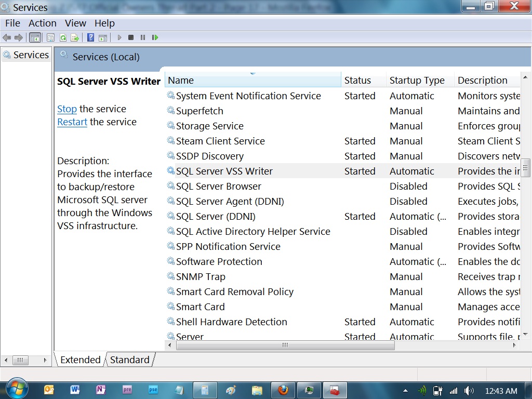The height and width of the screenshot is (399, 532).
Task: Select the SQL Server (DDNI) gear icon
Action: tap(170, 216)
